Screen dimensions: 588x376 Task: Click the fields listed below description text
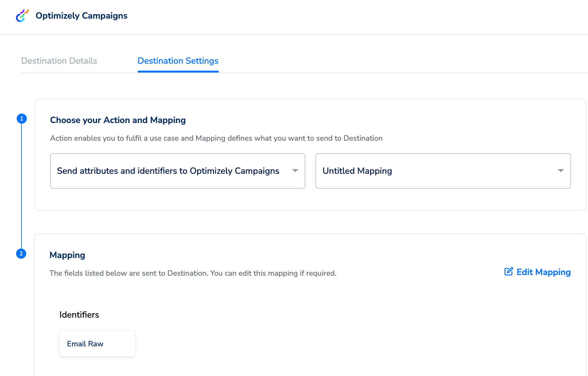(x=193, y=273)
